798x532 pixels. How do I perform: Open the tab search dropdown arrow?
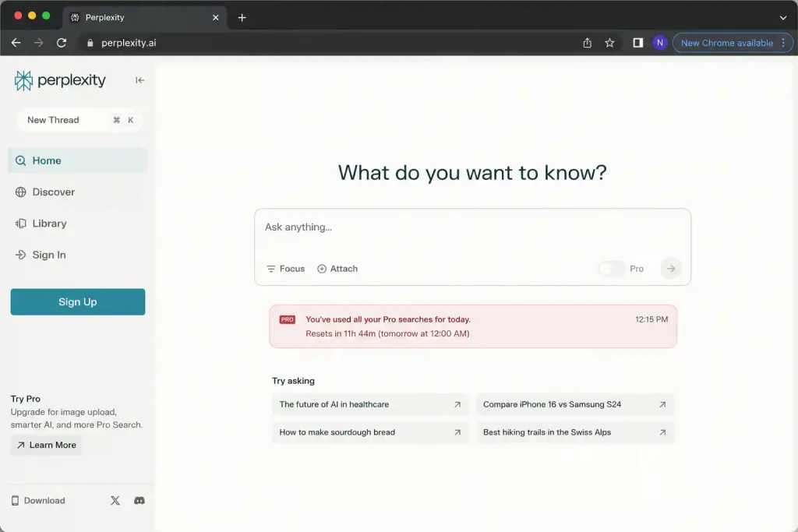pos(782,18)
